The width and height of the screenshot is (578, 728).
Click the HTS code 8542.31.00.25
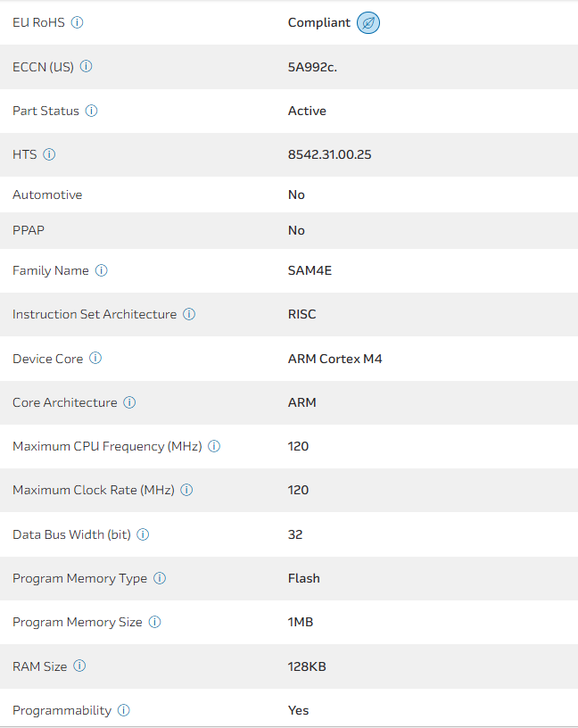coord(329,154)
